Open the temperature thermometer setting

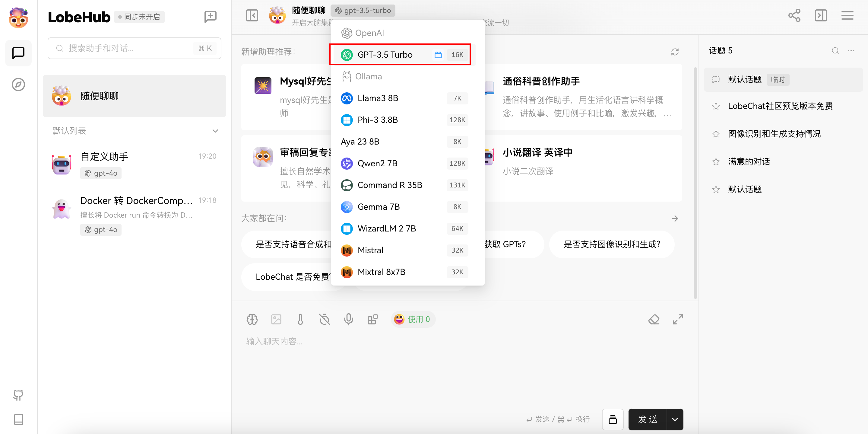coord(300,319)
